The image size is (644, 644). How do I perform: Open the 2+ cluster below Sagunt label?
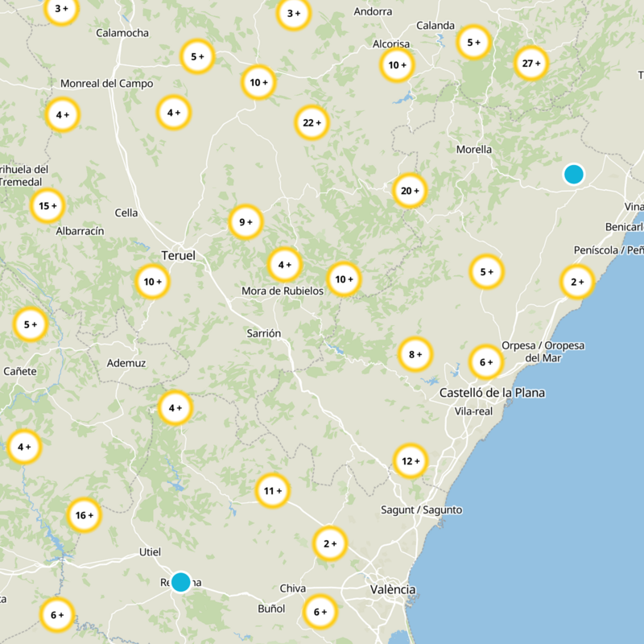(x=330, y=543)
